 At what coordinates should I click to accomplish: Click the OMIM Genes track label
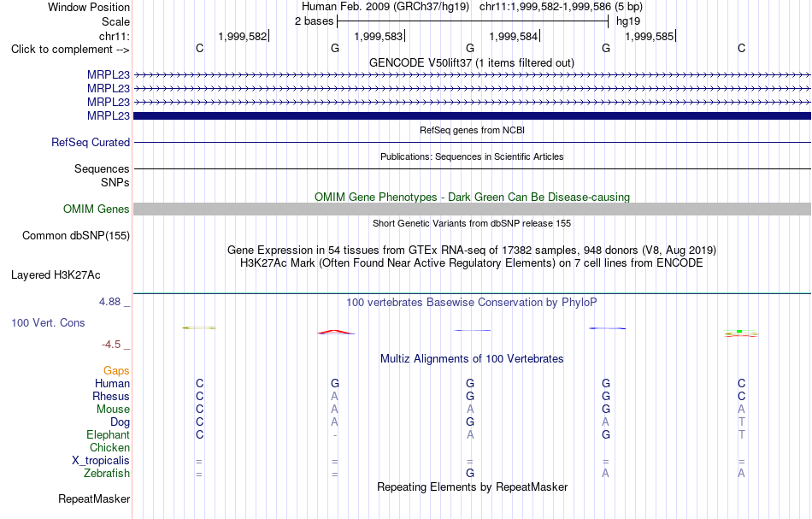pos(97,209)
